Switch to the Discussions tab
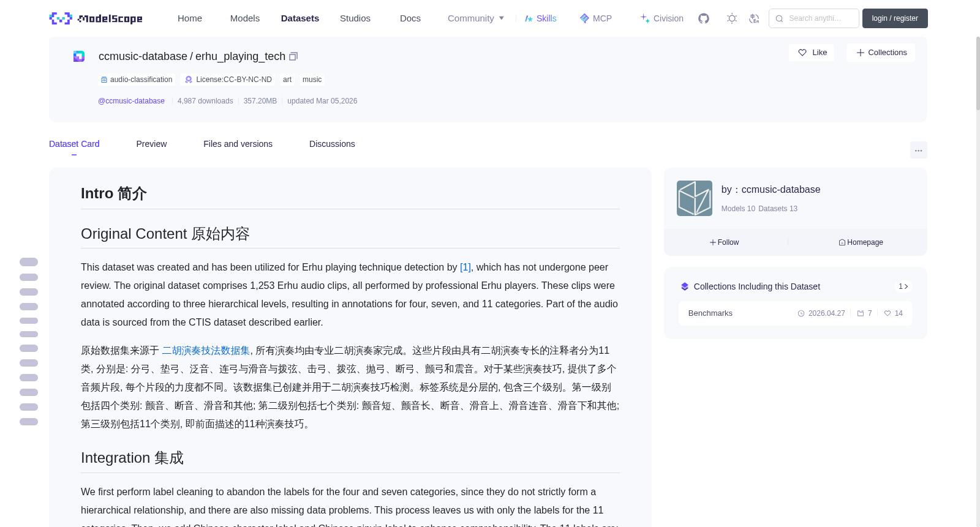This screenshot has width=980, height=527. 332,144
